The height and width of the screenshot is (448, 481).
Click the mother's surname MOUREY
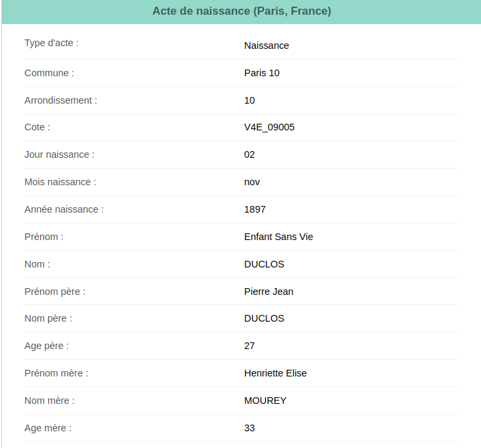(x=265, y=401)
